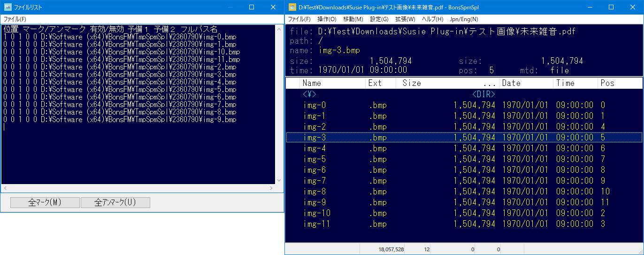Image resolution: width=644 pixels, height=255 pixels.
Task: Click the BonsSpmSpl window title icon
Action: [292, 7]
